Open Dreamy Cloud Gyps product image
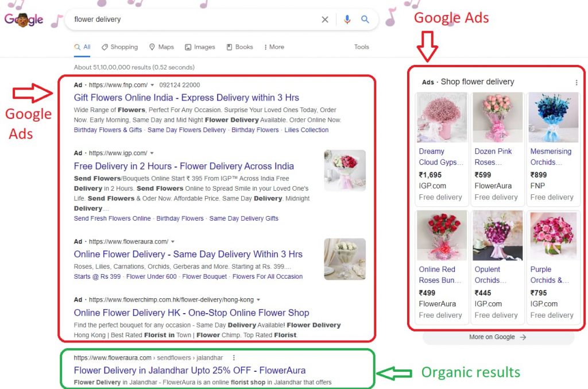The width and height of the screenshot is (588, 389). (442, 117)
